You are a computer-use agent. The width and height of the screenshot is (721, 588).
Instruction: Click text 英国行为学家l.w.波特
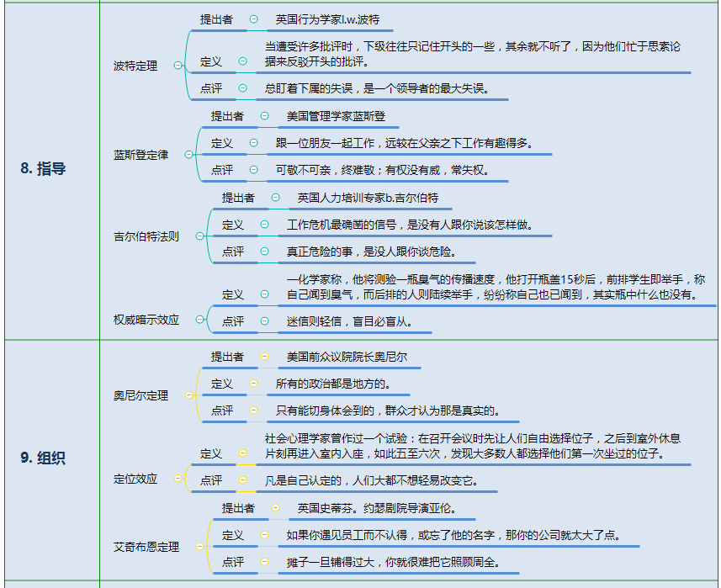pyautogui.click(x=327, y=19)
